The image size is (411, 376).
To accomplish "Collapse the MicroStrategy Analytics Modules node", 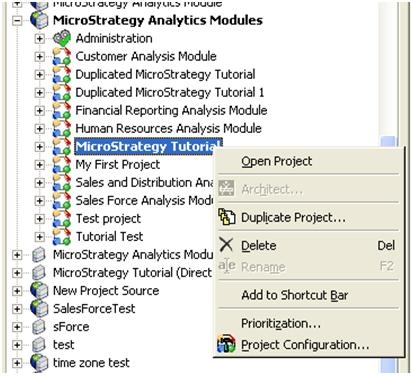I will coord(17,21).
